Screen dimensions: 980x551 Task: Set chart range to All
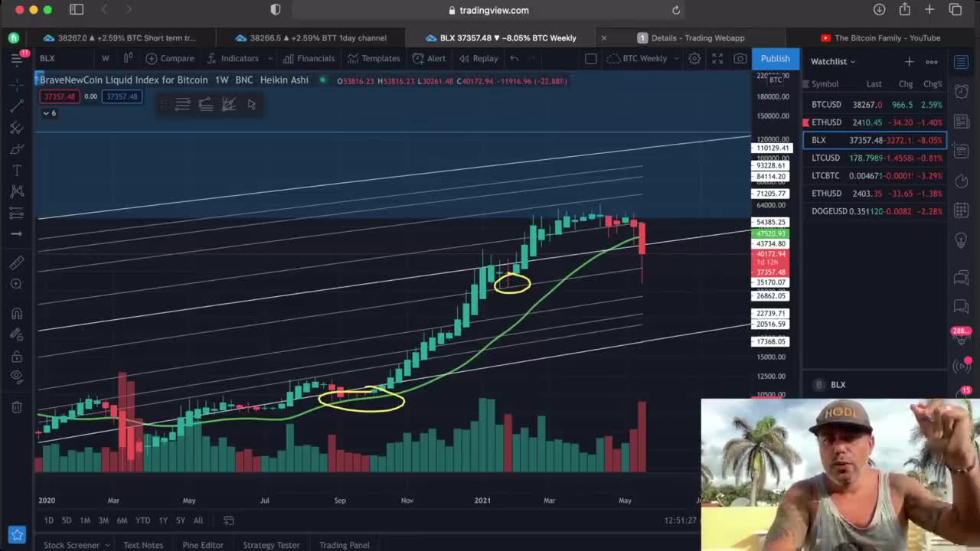coord(198,520)
